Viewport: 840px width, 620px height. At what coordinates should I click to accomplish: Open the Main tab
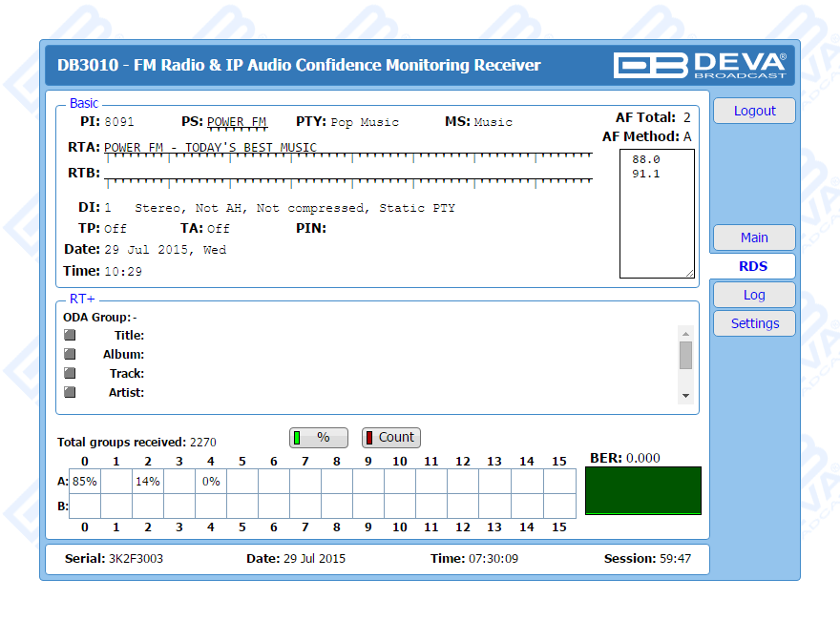[754, 238]
